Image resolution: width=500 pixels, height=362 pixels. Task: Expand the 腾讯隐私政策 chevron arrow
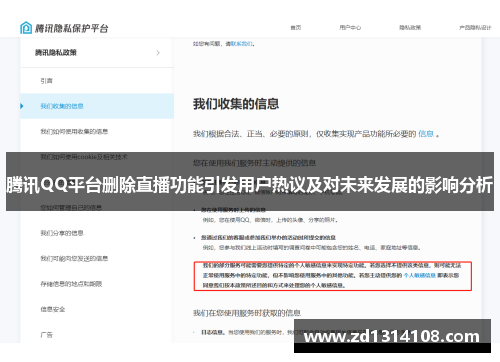point(158,53)
